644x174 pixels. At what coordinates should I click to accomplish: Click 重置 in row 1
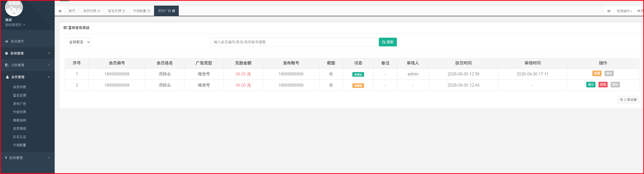(597, 73)
